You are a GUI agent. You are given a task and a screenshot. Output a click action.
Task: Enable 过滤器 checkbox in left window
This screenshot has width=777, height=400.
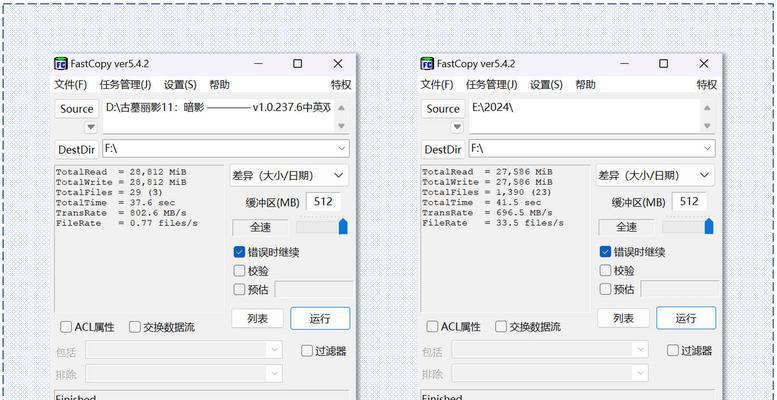(307, 351)
